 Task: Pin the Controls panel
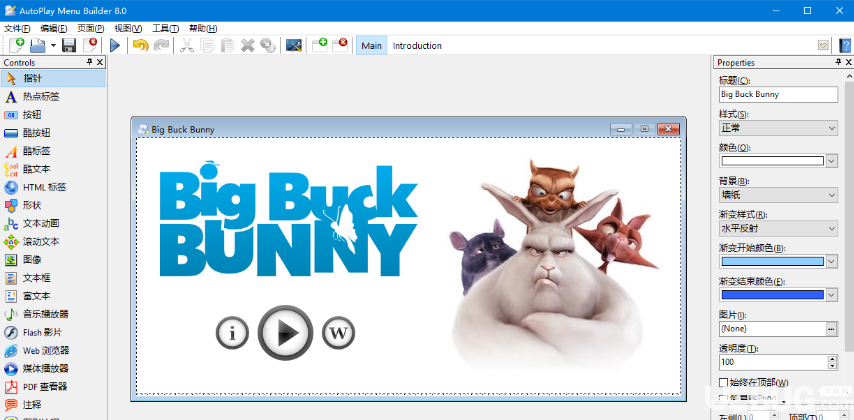(x=90, y=62)
